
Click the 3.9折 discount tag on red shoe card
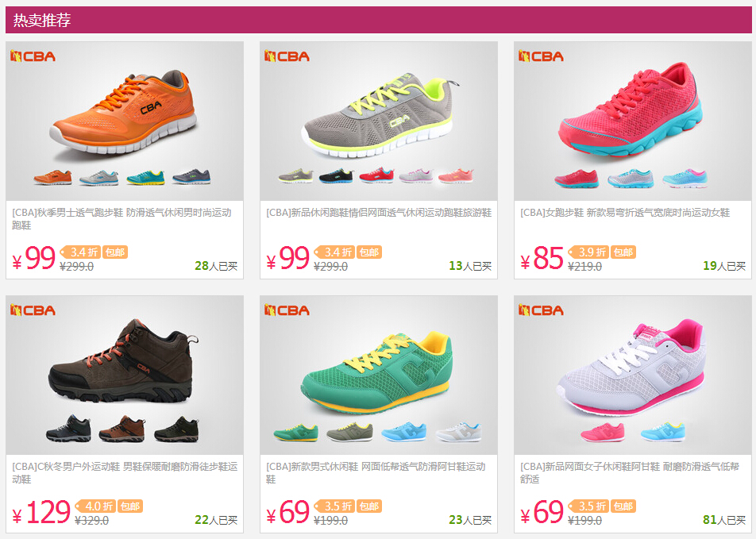click(588, 252)
